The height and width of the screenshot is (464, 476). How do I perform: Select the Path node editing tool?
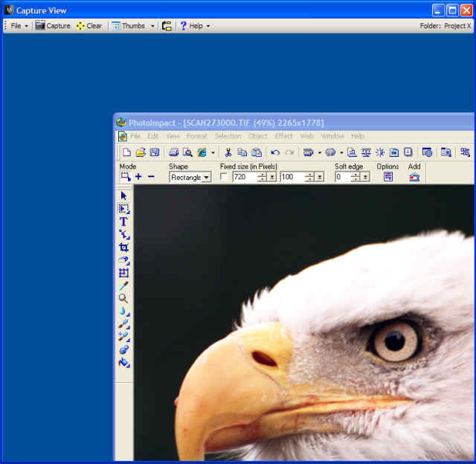click(124, 234)
